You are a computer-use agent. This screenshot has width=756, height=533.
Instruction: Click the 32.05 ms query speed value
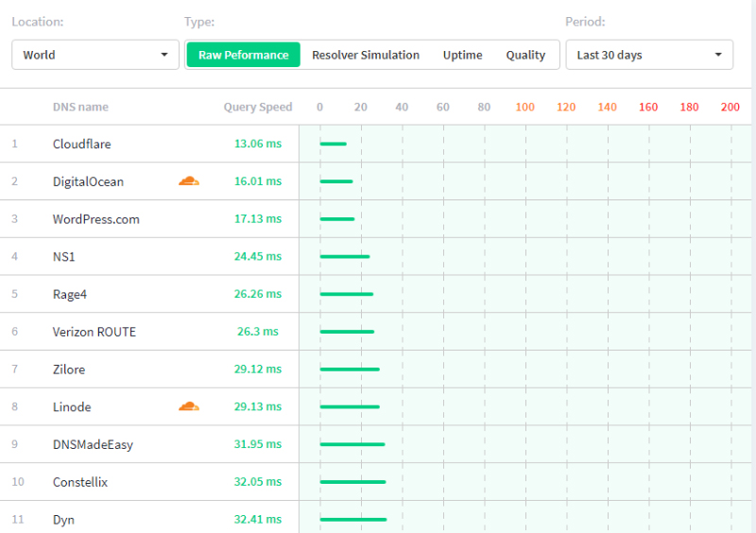coord(258,482)
